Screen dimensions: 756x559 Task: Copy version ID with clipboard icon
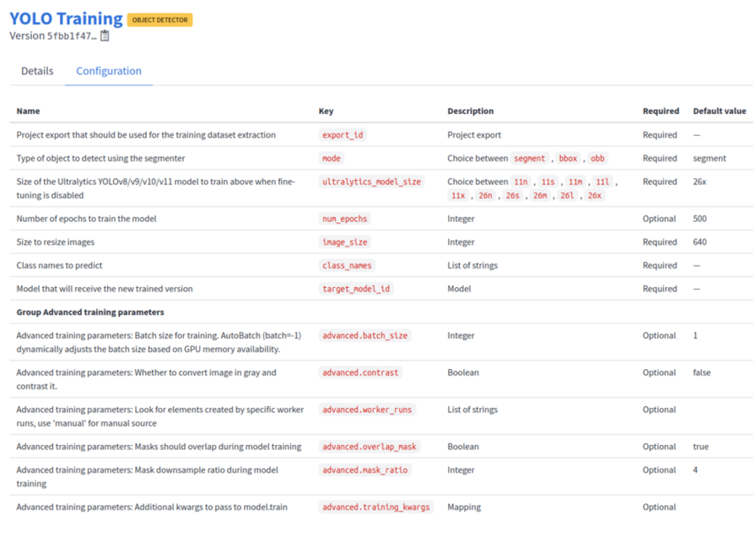click(105, 35)
